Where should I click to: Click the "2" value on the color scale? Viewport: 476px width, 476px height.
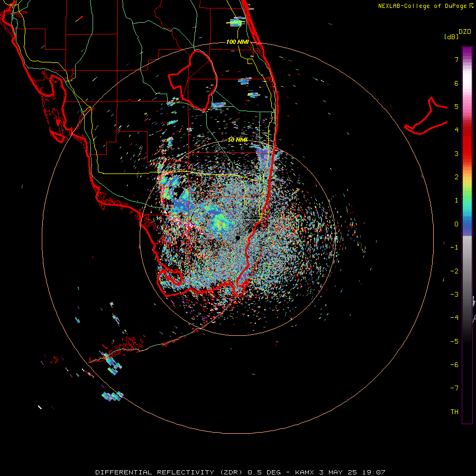(x=456, y=177)
